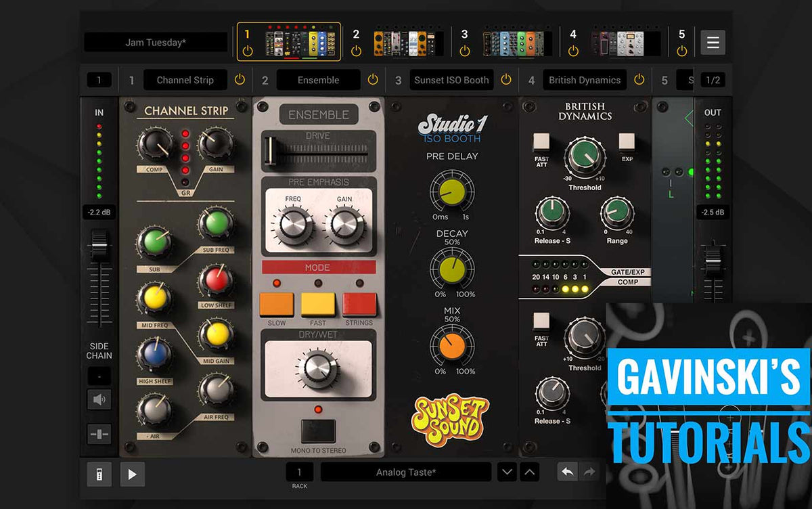Screen dimensions: 812x509
Task: Click the input -2.2 dB value
Action: (x=99, y=212)
